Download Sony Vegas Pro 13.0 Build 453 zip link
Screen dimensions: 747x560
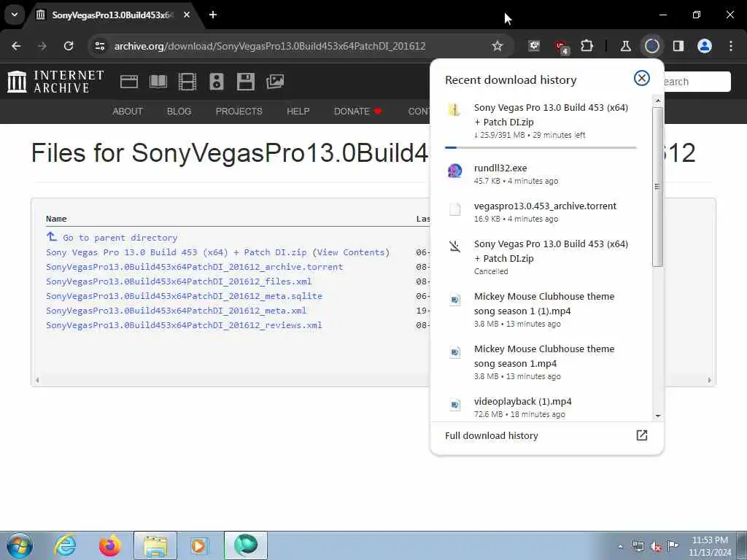pos(177,252)
